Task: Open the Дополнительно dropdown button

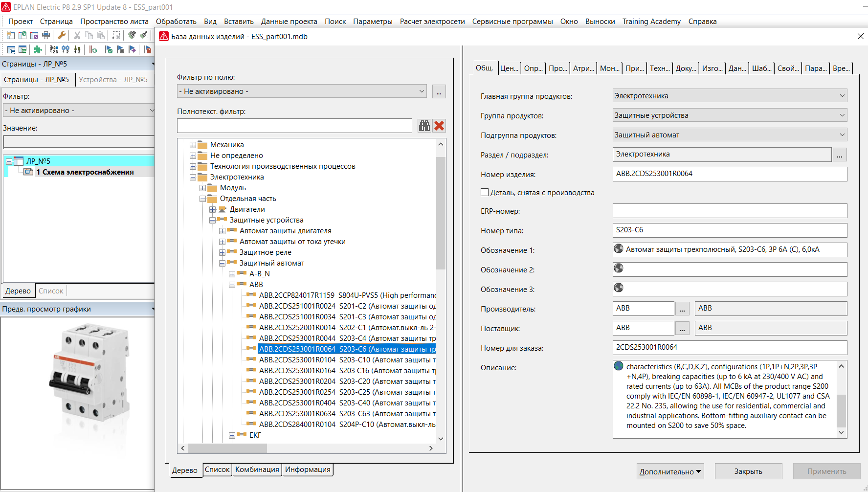Action: click(x=670, y=471)
